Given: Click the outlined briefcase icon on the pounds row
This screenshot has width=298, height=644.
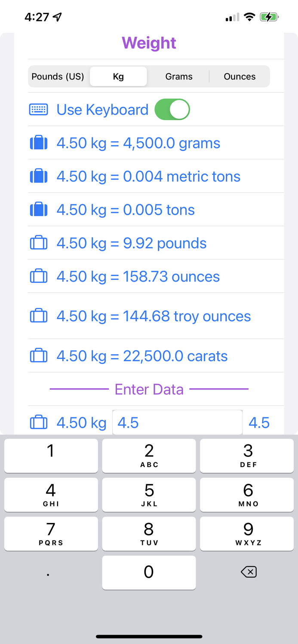Looking at the screenshot, I should pos(38,243).
